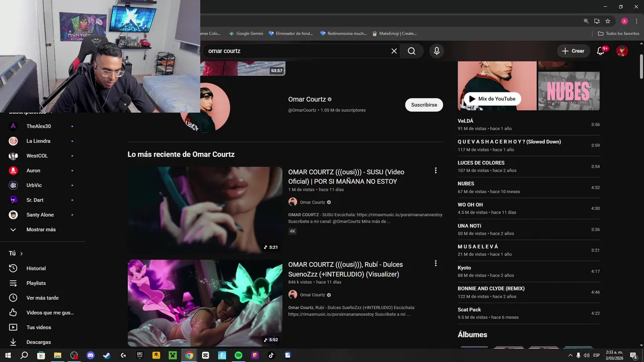Open Redimensiona bookmark
644x362 pixels.
(x=343, y=33)
